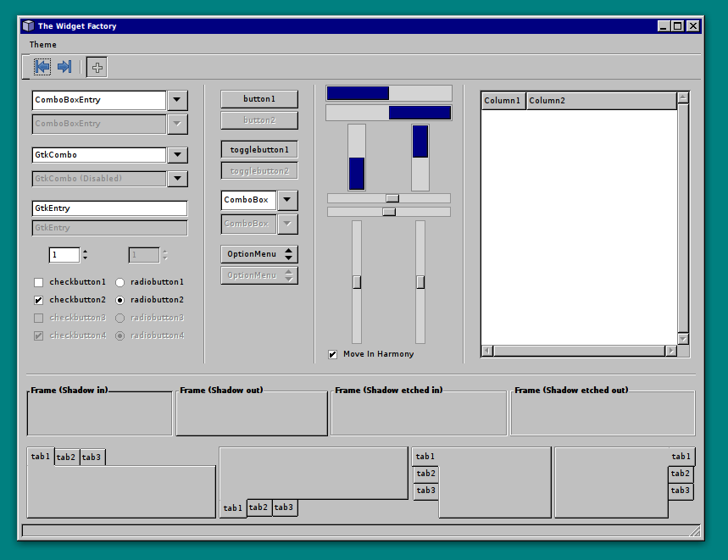Screen dimensions: 728x560
Task: Select tab2 in left-tabbed notebook
Action: [x=425, y=474]
